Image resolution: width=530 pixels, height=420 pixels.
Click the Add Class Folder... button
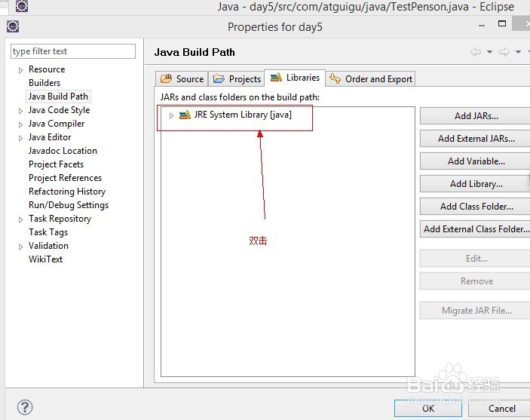[476, 207]
